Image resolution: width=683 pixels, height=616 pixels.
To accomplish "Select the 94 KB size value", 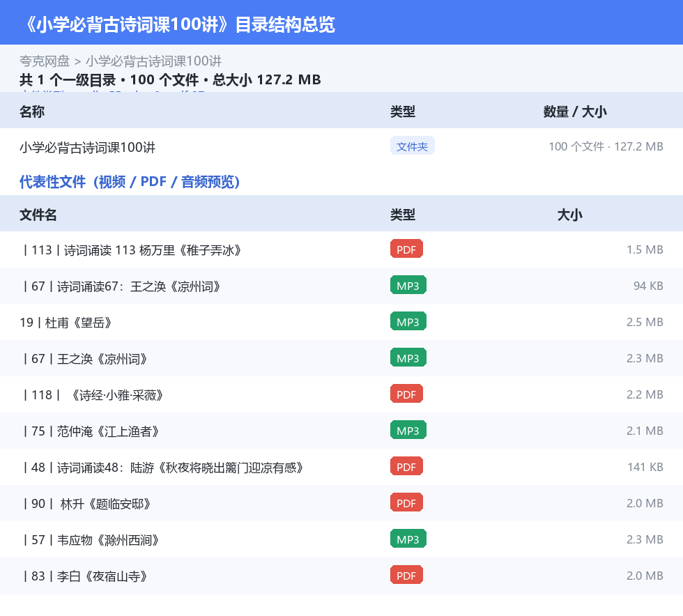I will (648, 285).
